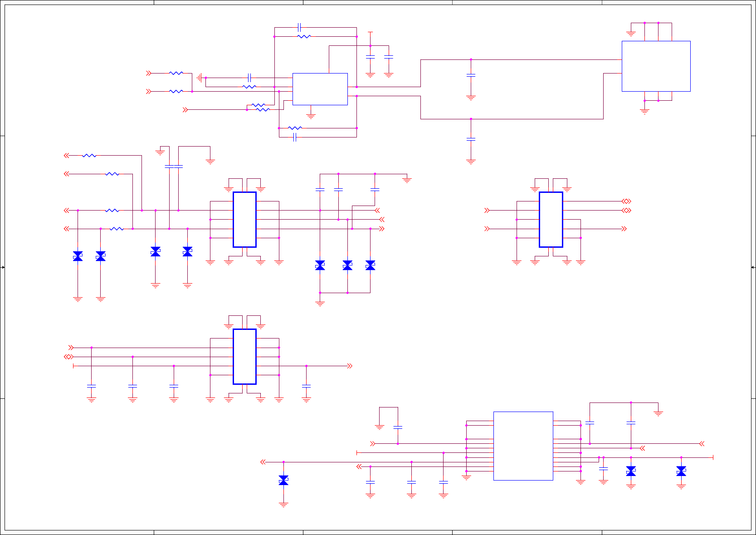
Task: Select output port at end of bottom-left IC line
Action: (x=350, y=366)
